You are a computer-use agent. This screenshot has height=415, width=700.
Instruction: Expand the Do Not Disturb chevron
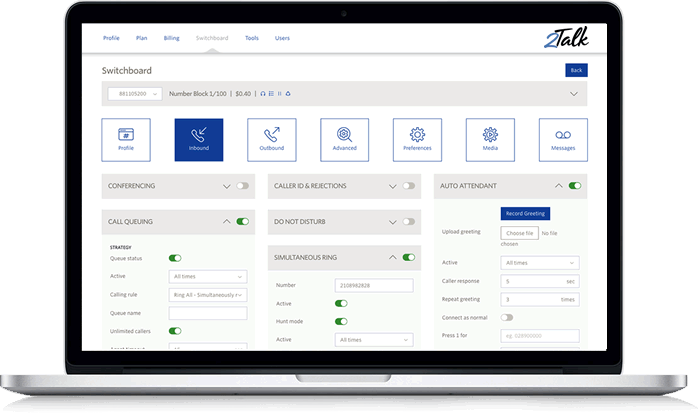[x=392, y=222]
